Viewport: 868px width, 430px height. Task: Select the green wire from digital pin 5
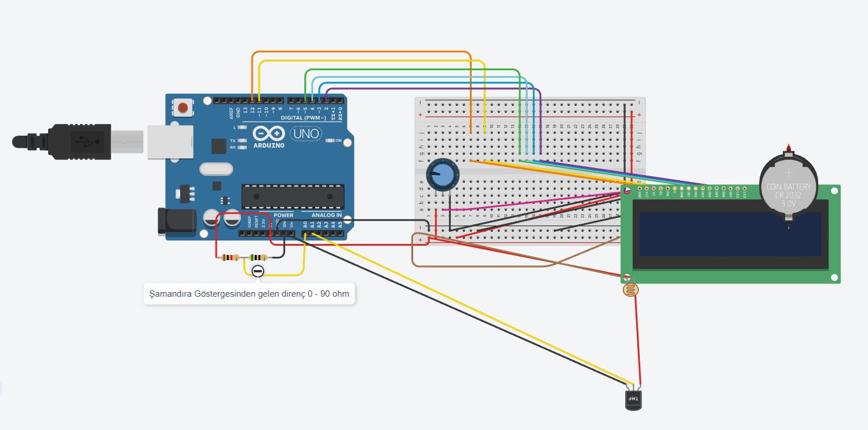tap(411, 70)
